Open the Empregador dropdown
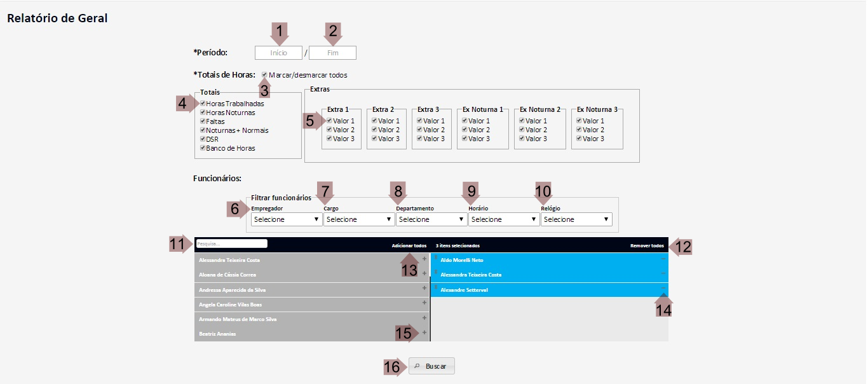Image resolution: width=868 pixels, height=384 pixels. tap(287, 219)
